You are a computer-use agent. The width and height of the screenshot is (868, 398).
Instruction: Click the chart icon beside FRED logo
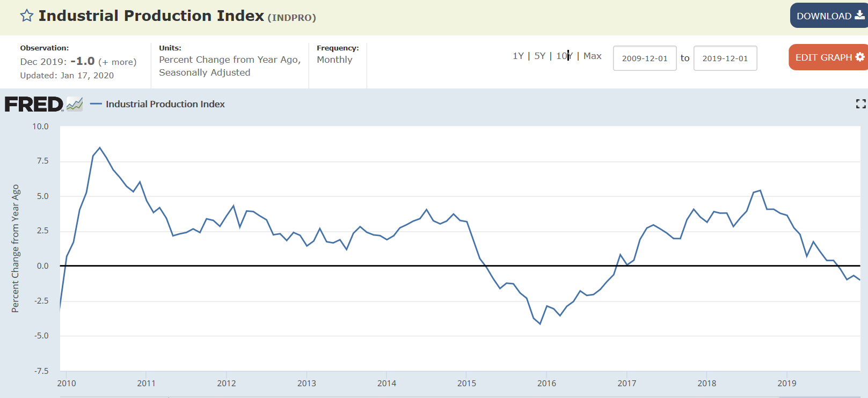click(75, 104)
